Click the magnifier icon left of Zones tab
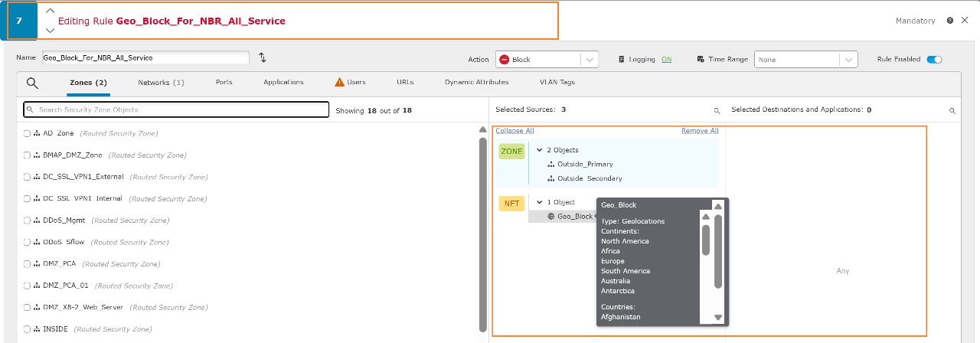The image size is (980, 343). (32, 83)
